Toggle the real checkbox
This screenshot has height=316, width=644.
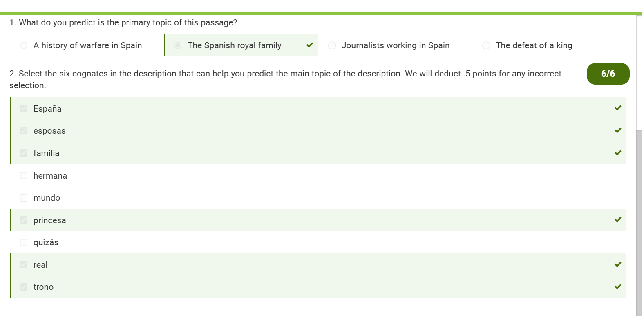(x=24, y=264)
